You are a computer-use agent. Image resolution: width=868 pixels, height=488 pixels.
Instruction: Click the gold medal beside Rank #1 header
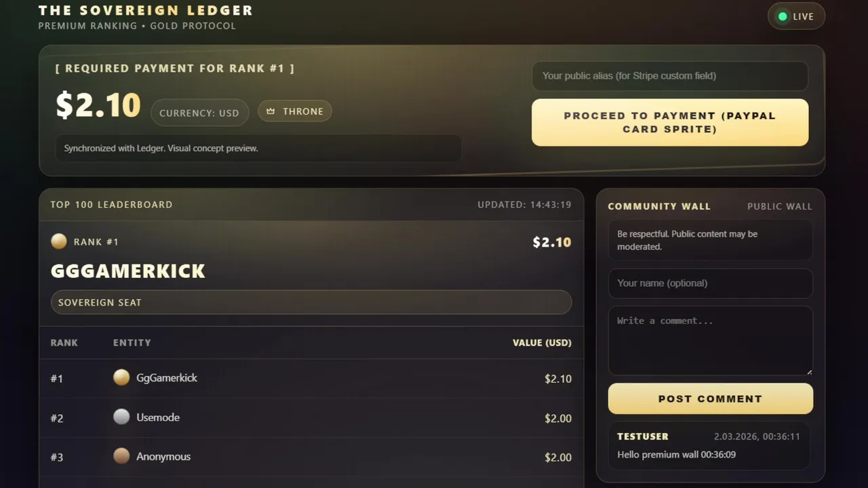pos(59,241)
